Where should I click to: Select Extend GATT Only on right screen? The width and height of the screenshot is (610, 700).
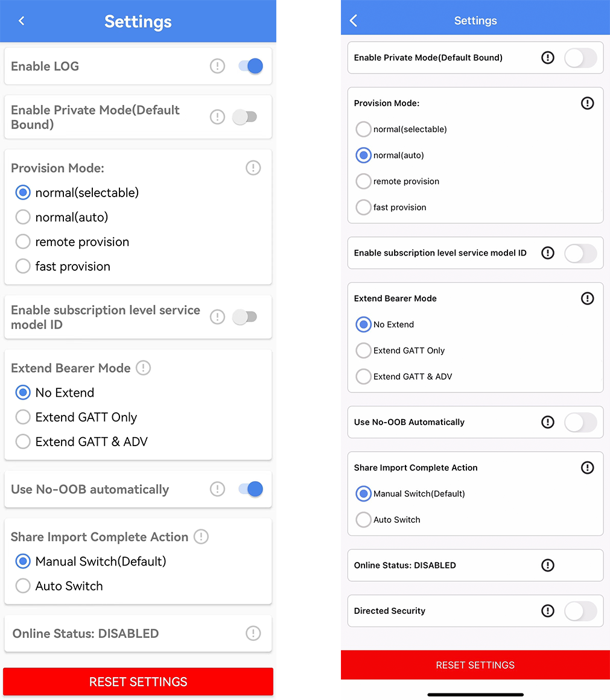(363, 350)
